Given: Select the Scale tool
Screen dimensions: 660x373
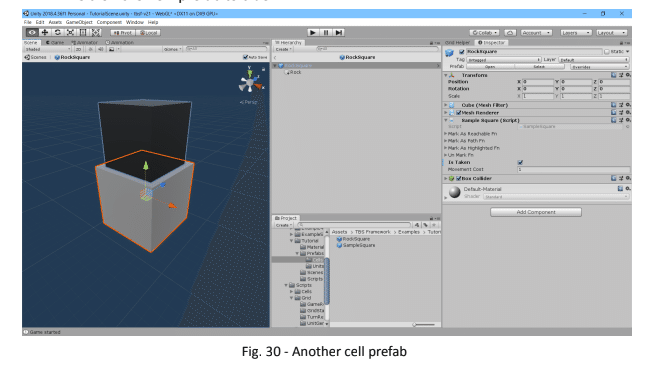Looking at the screenshot, I should click(x=70, y=32).
